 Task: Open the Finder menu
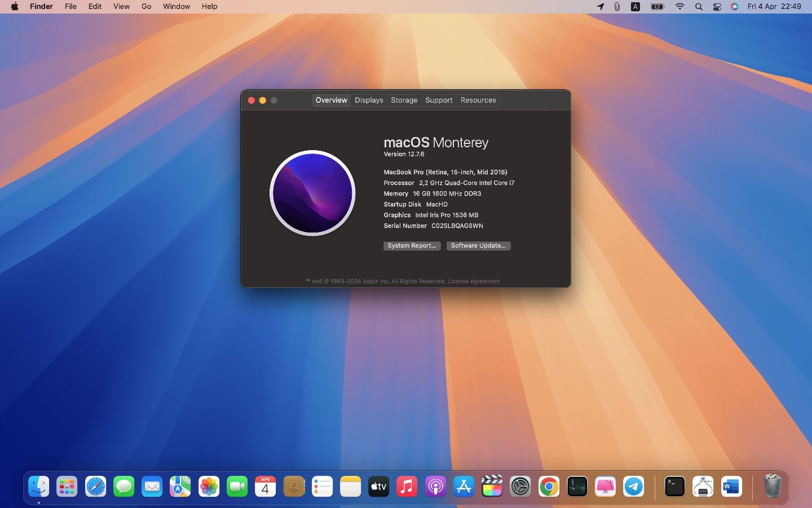coord(41,6)
